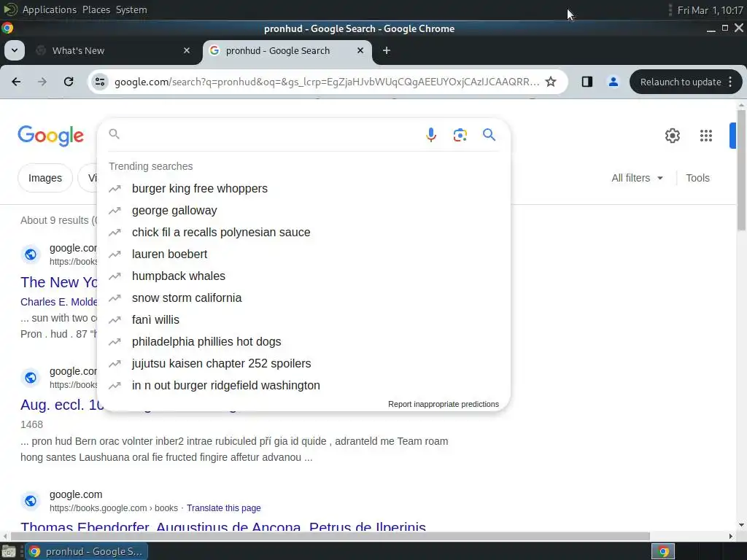Open the Google apps grid
This screenshot has width=747, height=560.
coord(706,136)
